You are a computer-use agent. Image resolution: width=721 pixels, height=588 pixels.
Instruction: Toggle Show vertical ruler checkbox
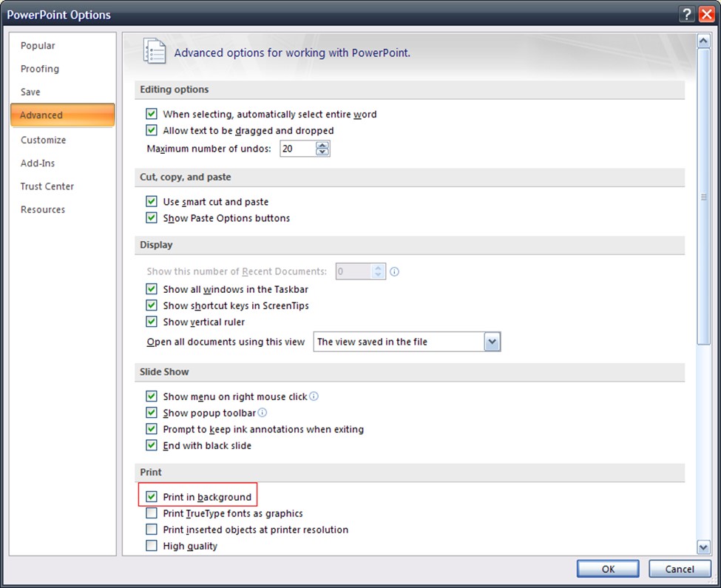click(x=152, y=322)
